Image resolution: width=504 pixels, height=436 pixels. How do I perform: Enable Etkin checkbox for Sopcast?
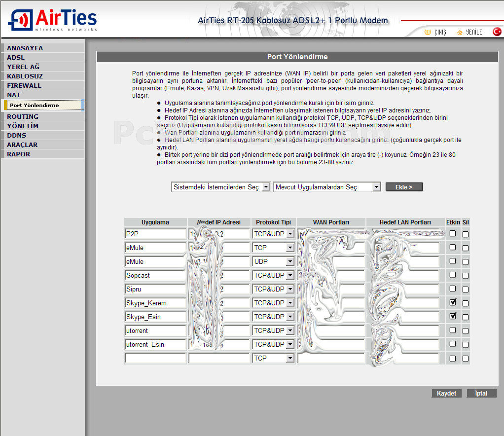coord(453,275)
